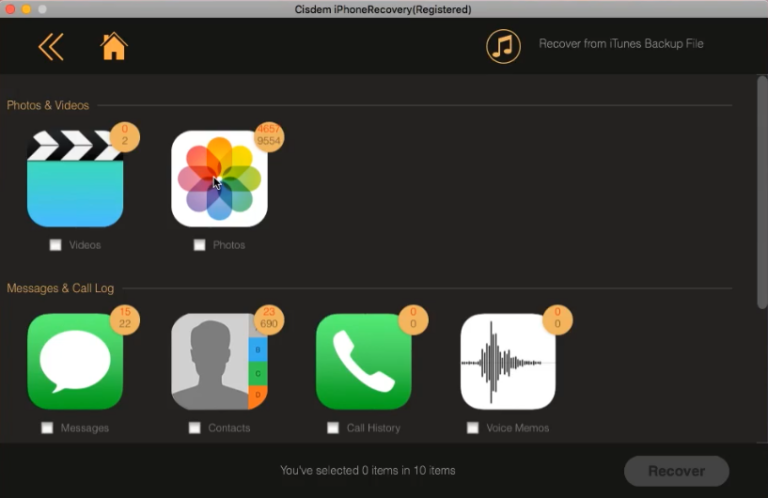Open the Messages speech bubble icon
Viewport: 768px width, 498px height.
click(x=75, y=361)
